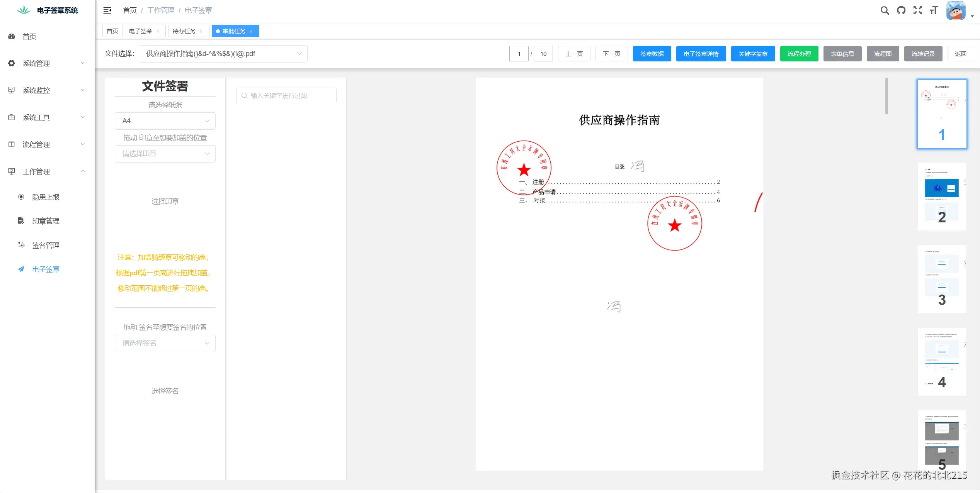
Task: Close the 电子签章 tab
Action: point(158,32)
